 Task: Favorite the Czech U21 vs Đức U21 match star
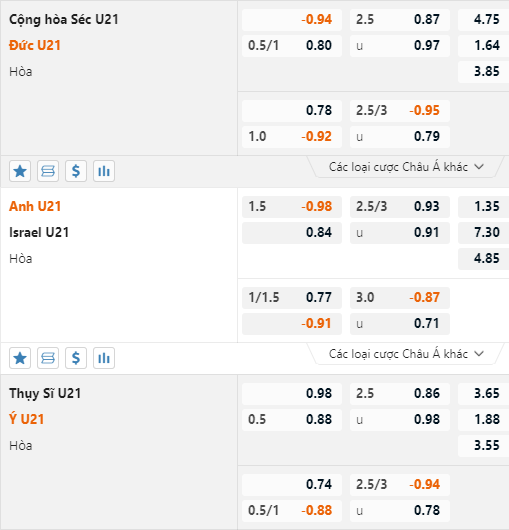20,171
